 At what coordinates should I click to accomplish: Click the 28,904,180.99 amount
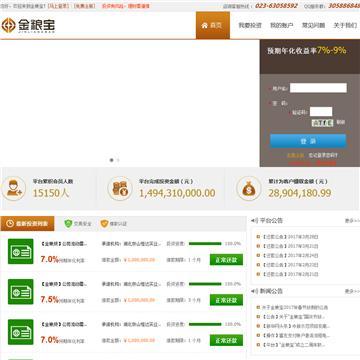(x=300, y=193)
